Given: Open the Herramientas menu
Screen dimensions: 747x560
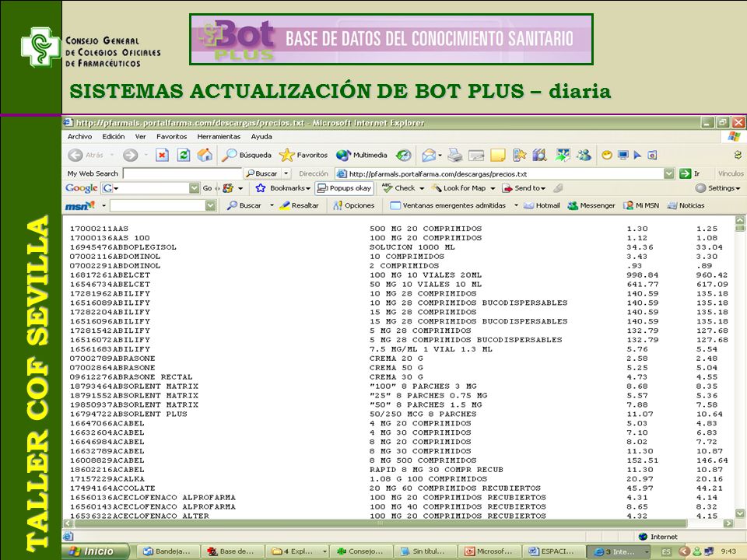Looking at the screenshot, I should (219, 137).
